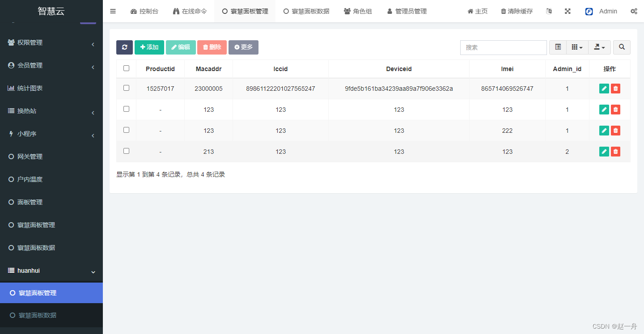Sort by the Imei column header
This screenshot has height=334, width=644.
507,69
